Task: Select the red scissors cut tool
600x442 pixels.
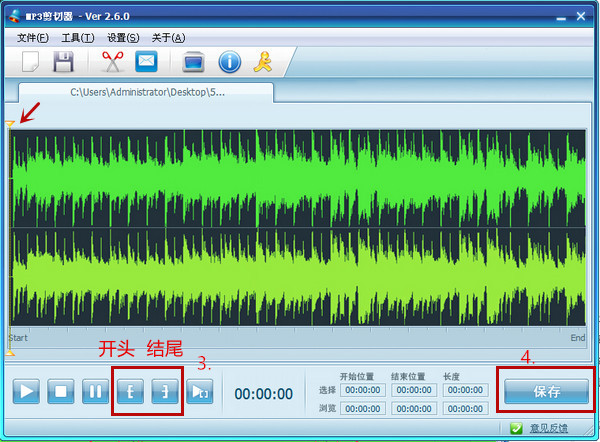Action: point(112,62)
